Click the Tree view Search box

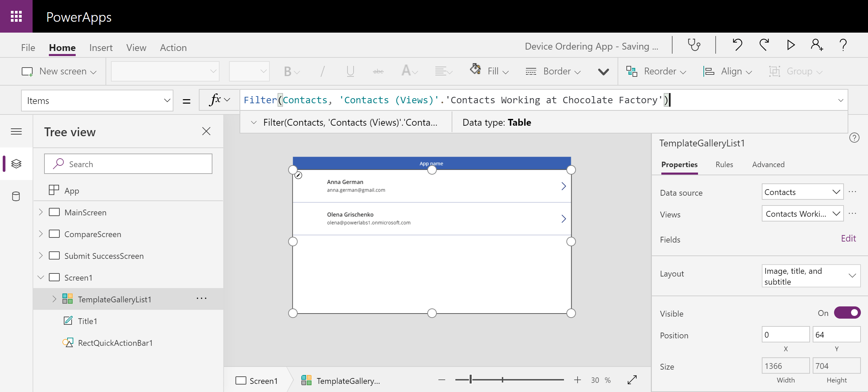[128, 164]
